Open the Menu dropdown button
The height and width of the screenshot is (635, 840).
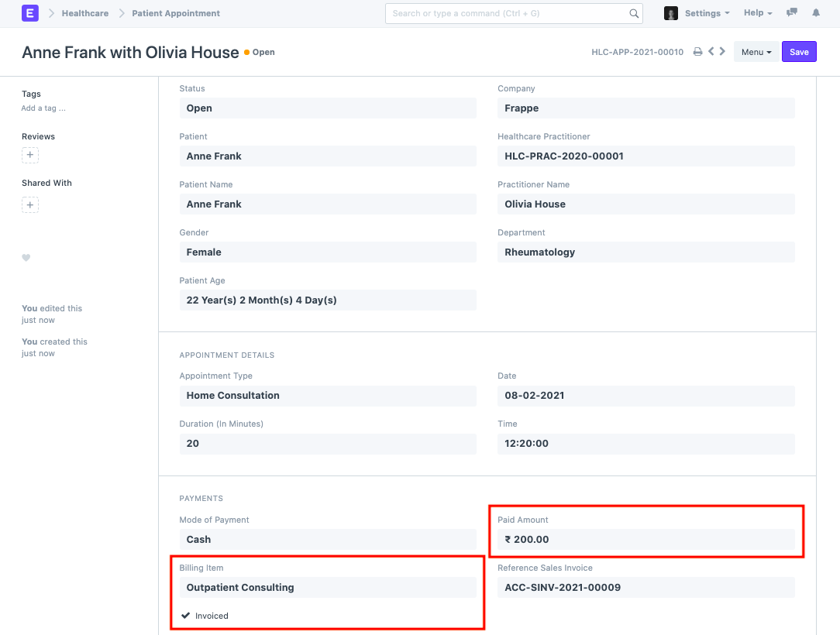point(756,52)
